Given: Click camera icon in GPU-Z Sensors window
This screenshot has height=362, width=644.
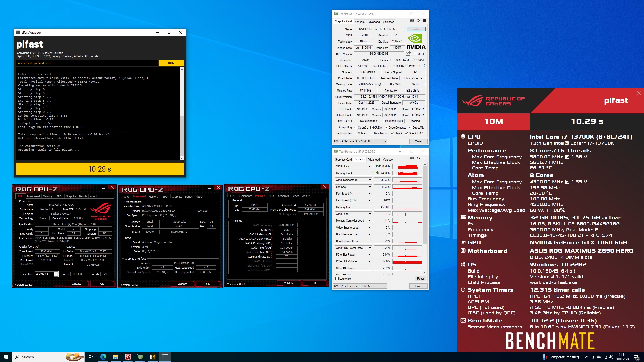Looking at the screenshot, I should point(412,158).
